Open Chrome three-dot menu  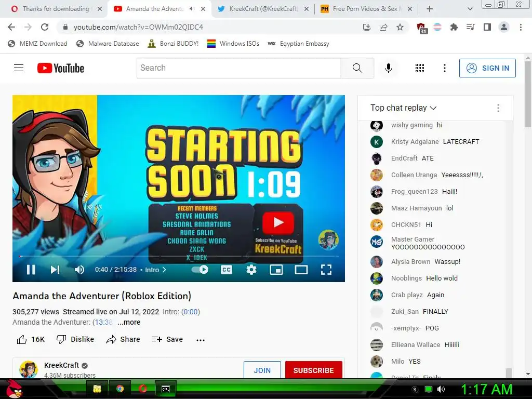point(521,27)
